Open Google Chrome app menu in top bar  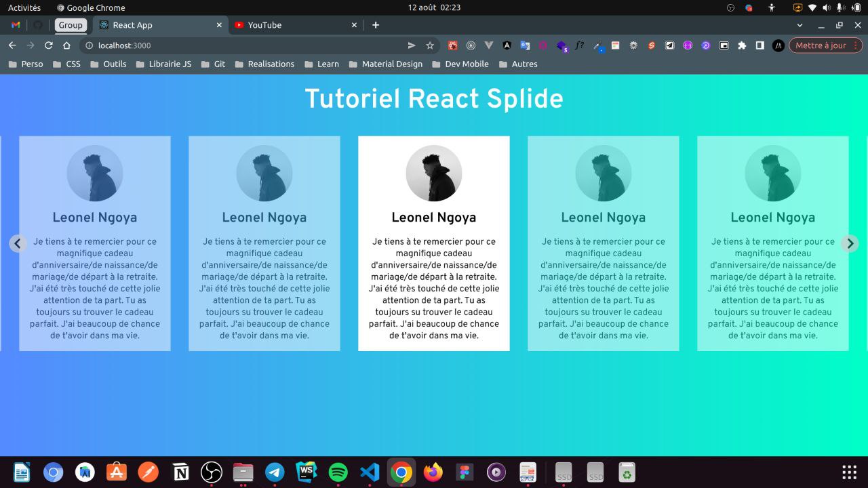[x=91, y=7]
